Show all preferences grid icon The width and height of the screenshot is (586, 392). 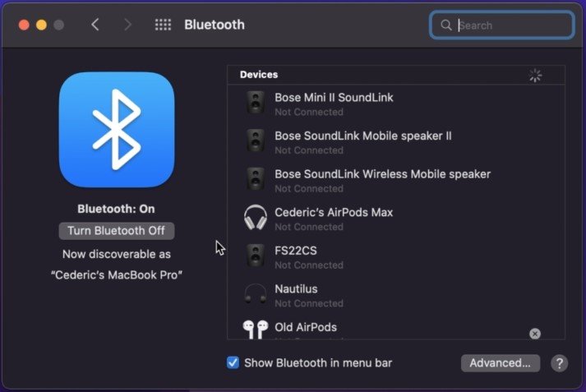click(163, 25)
